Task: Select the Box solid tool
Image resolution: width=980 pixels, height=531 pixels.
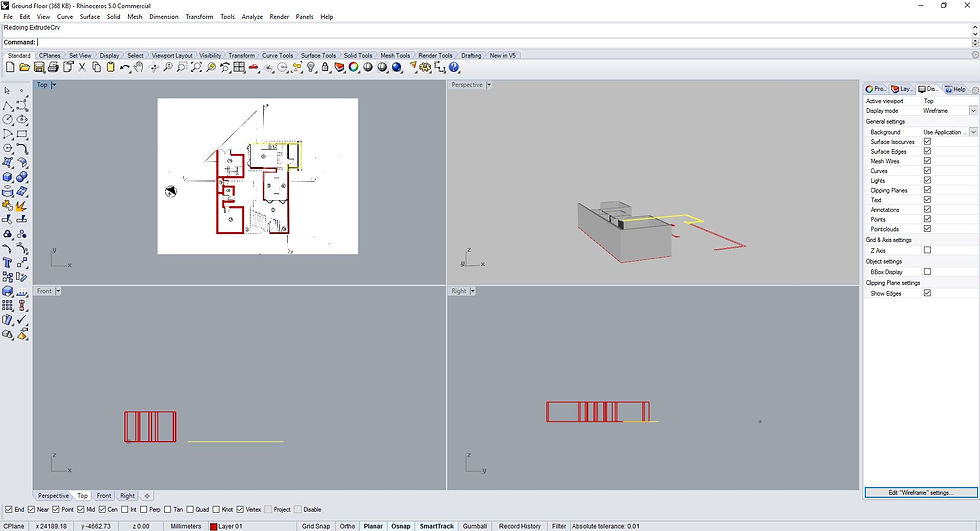Action: pyautogui.click(x=8, y=177)
